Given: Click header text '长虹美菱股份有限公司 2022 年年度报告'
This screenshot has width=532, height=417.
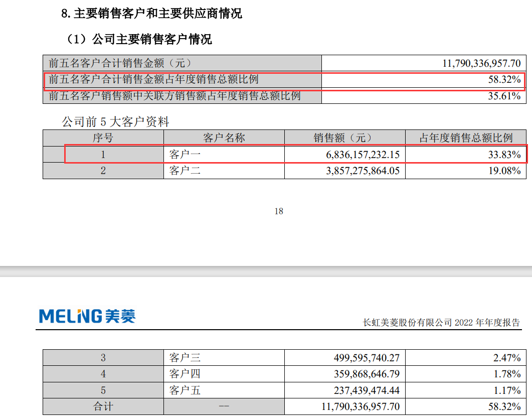Looking at the screenshot, I should (441, 322).
